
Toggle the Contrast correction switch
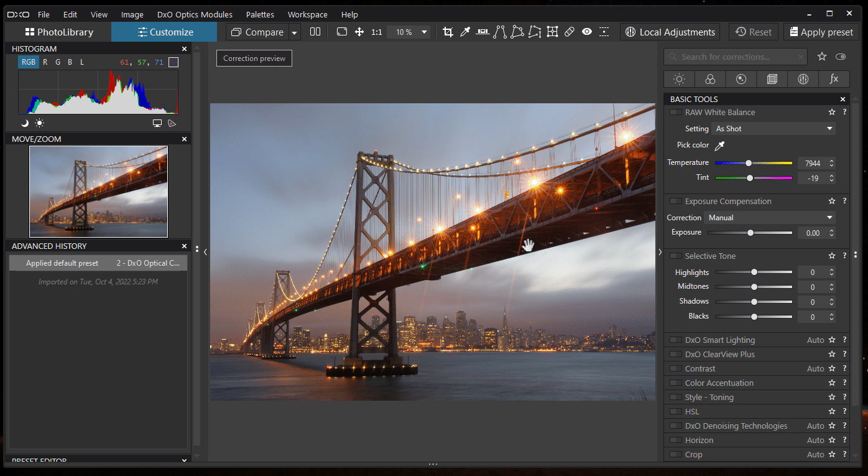(x=675, y=369)
